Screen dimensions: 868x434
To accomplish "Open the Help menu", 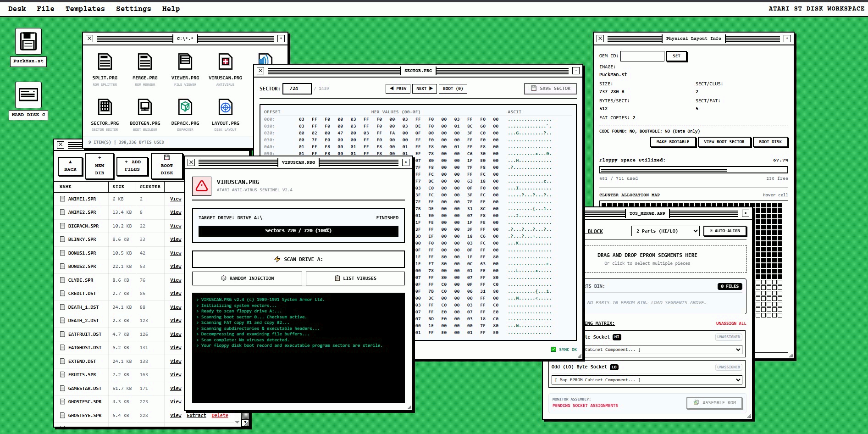I will point(171,9).
